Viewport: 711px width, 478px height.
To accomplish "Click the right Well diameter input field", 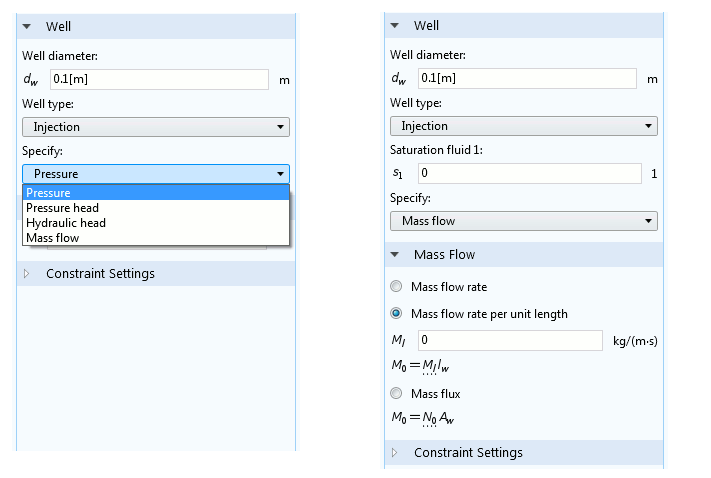I will click(526, 79).
